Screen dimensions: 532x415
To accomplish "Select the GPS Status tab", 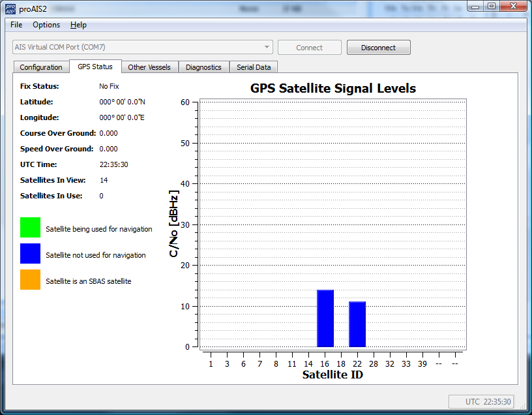I will 94,67.
